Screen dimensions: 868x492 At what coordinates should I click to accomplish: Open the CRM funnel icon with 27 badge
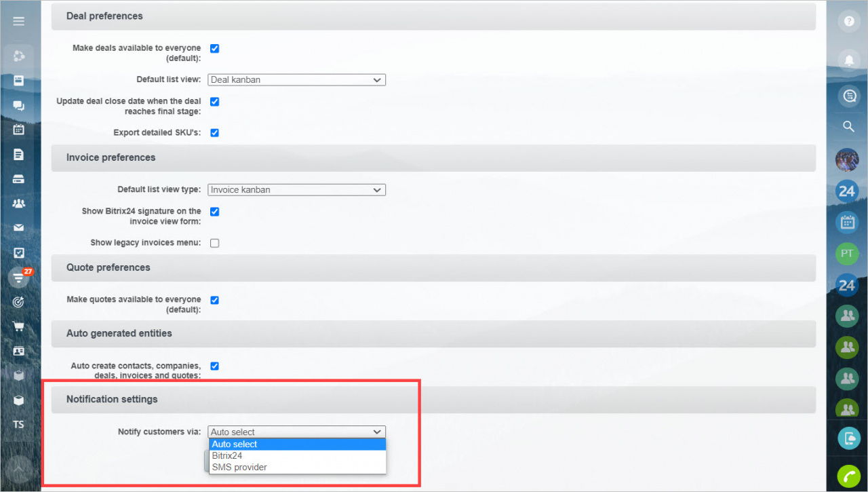[19, 278]
